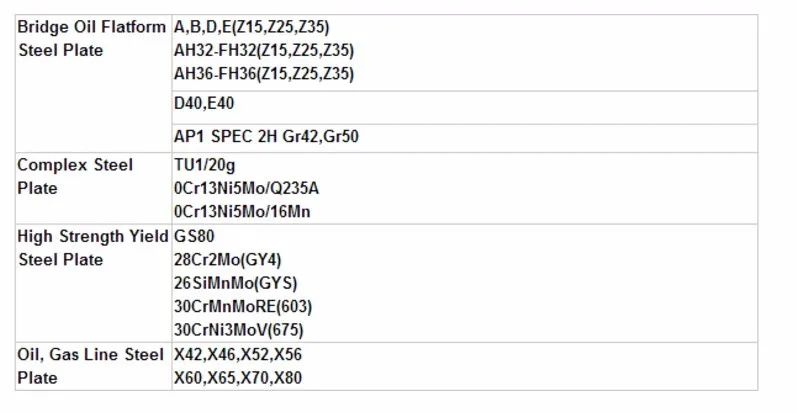Click the High Strength Yield Steel Plate cell
Viewport: 797px width, 413px height.
click(94, 283)
